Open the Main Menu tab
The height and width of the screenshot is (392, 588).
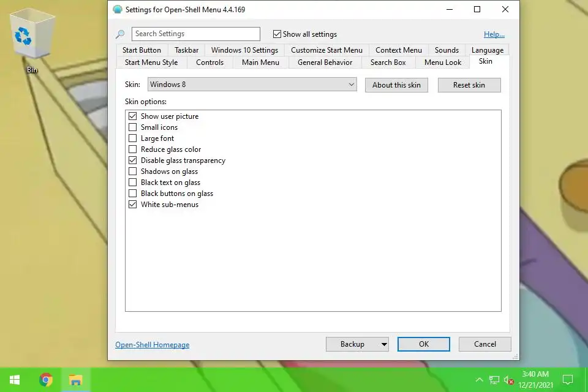coord(261,62)
